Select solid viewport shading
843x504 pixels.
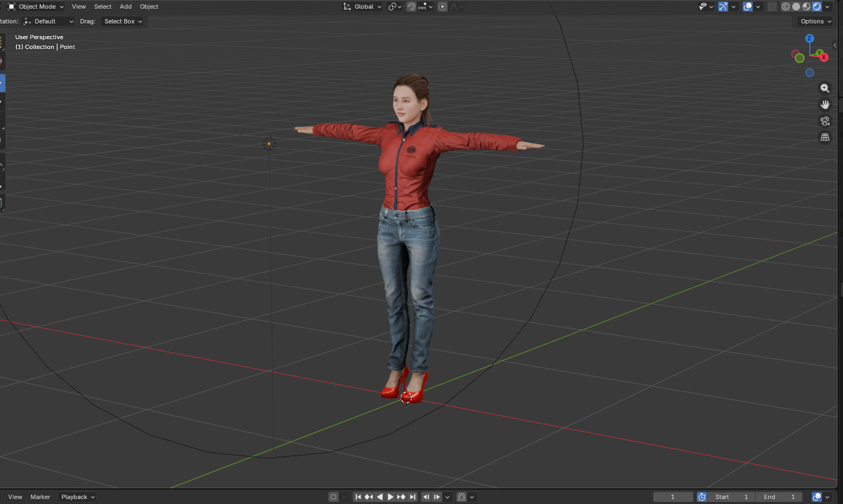click(796, 7)
